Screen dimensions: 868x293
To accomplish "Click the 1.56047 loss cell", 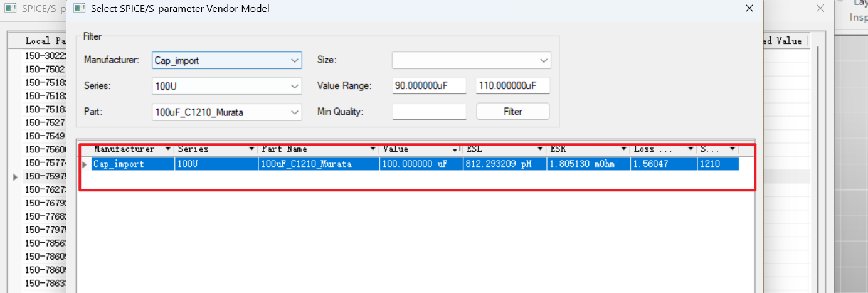I will pyautogui.click(x=664, y=164).
